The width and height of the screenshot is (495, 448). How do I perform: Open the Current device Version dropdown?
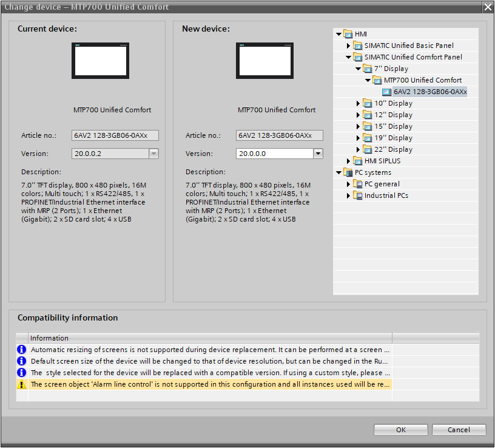point(153,154)
